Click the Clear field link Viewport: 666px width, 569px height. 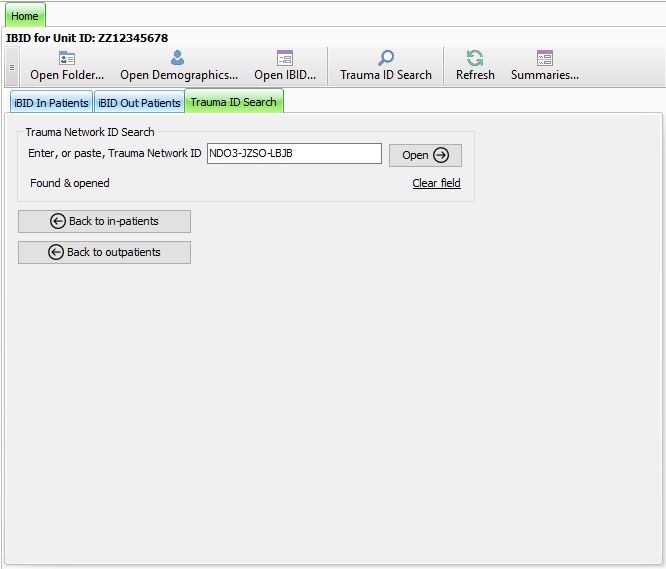436,183
